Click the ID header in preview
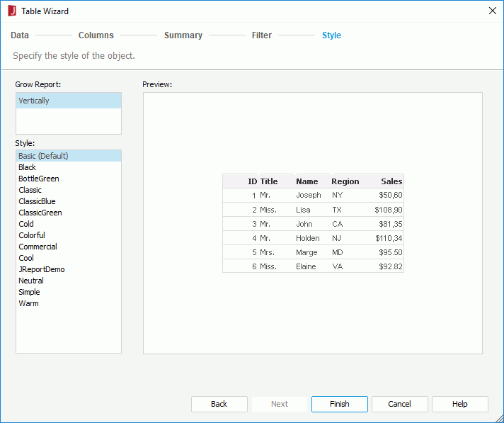The height and width of the screenshot is (423, 504). click(253, 181)
